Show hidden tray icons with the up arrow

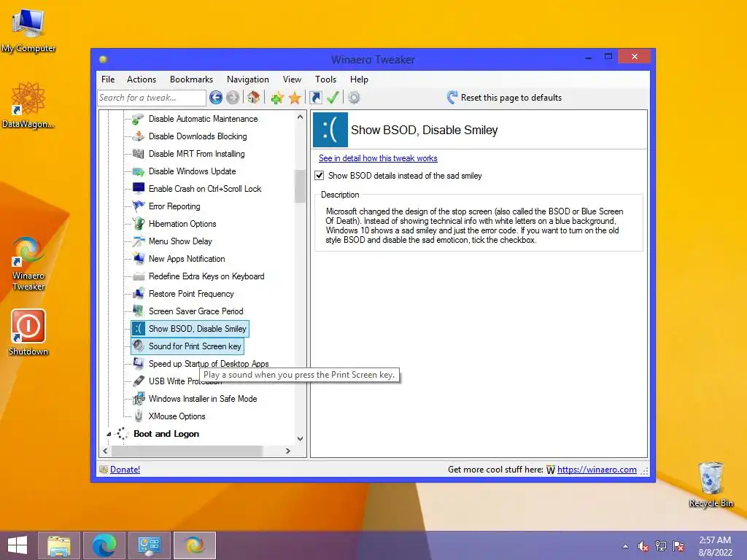coord(625,546)
